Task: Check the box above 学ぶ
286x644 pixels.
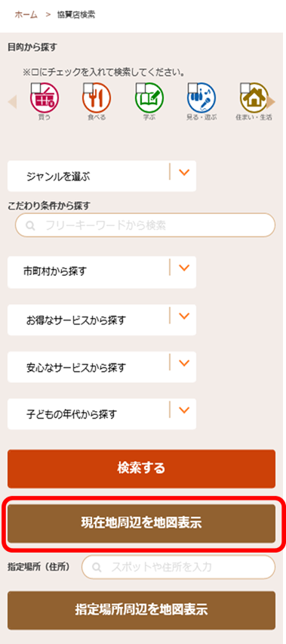Action: tap(140, 88)
